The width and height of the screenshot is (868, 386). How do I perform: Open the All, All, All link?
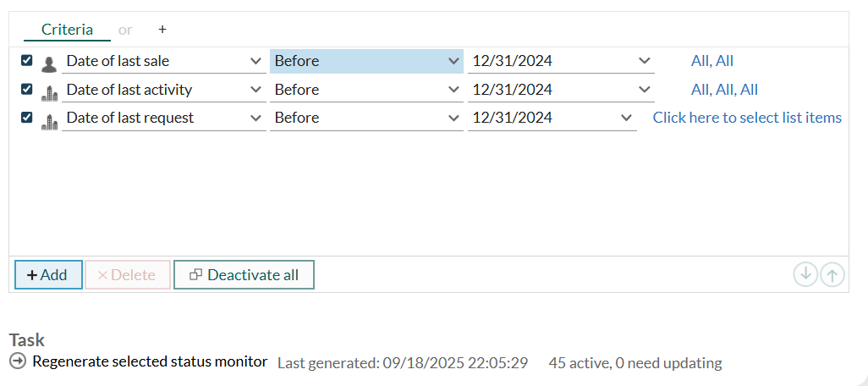(x=724, y=90)
